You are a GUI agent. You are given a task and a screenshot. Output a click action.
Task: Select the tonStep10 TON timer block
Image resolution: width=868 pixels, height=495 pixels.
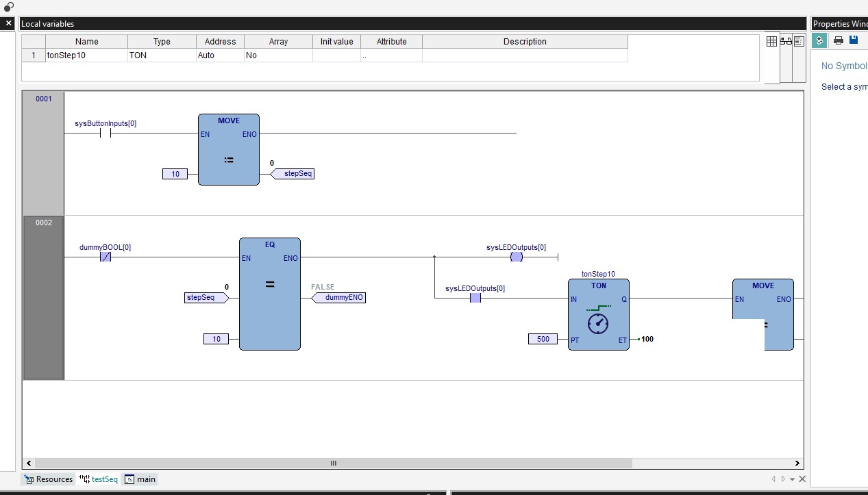598,314
